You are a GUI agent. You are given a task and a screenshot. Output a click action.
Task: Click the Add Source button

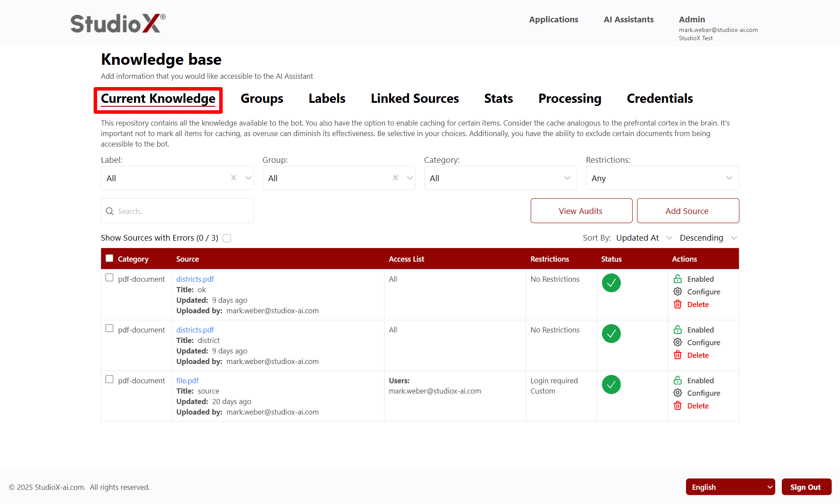(687, 210)
